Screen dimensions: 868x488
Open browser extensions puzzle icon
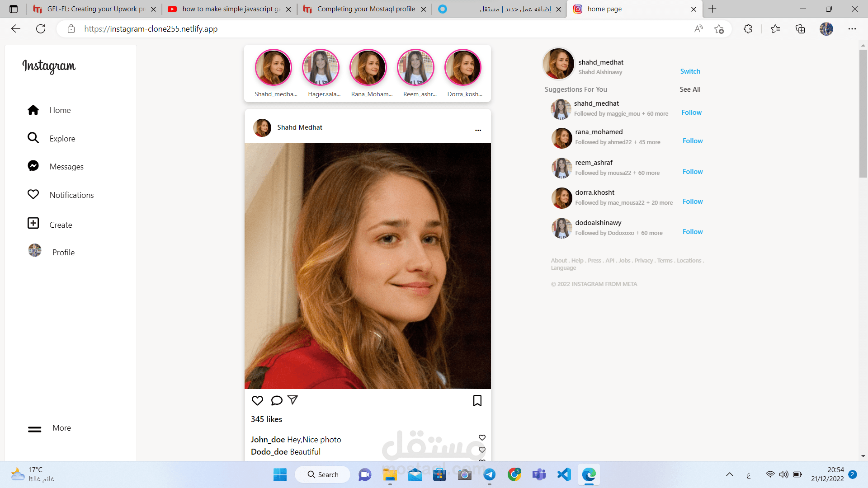(x=748, y=29)
